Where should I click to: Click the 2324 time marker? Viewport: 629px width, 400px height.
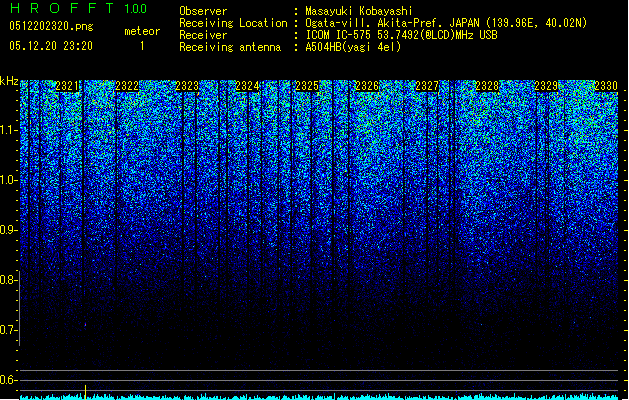tap(247, 86)
